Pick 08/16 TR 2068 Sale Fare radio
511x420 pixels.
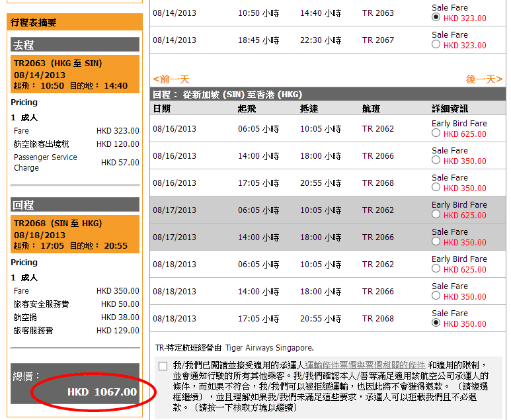point(436,187)
